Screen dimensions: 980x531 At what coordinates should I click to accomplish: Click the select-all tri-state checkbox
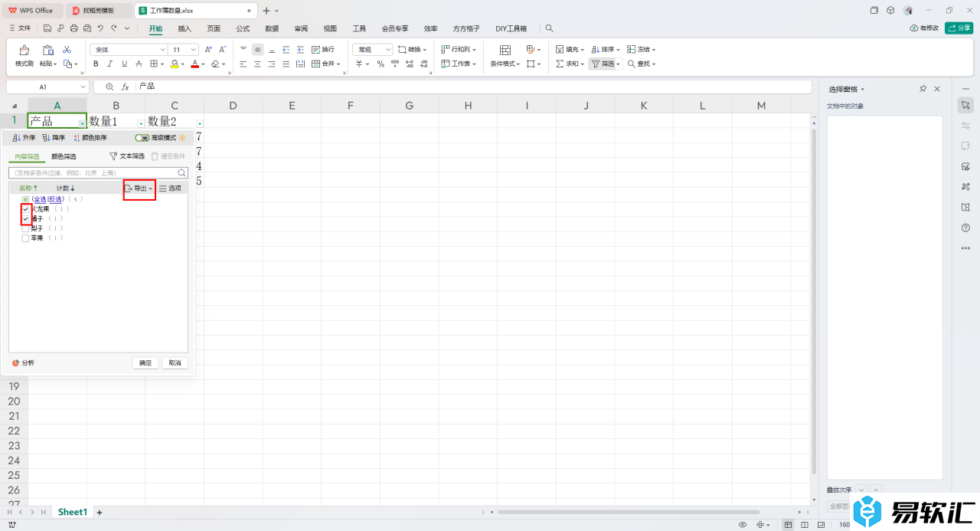[25, 199]
